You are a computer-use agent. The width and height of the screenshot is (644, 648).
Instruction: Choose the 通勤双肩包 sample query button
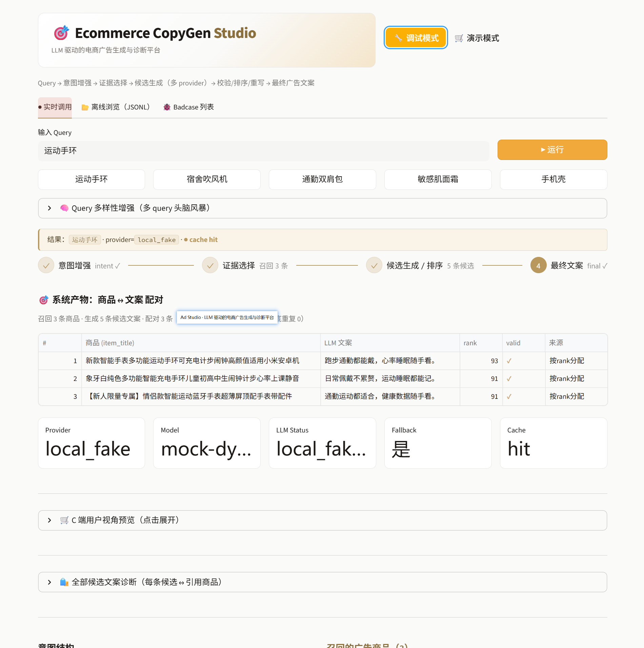(x=322, y=179)
